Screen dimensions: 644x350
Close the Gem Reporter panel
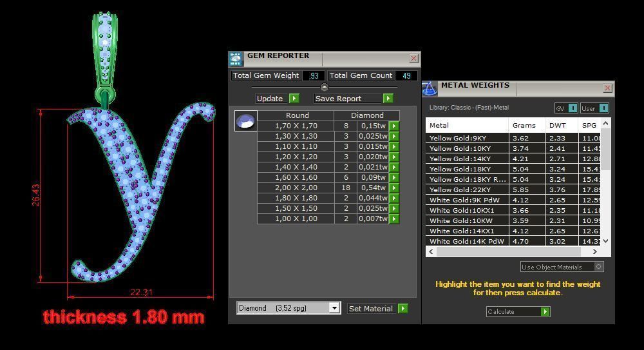pos(413,59)
